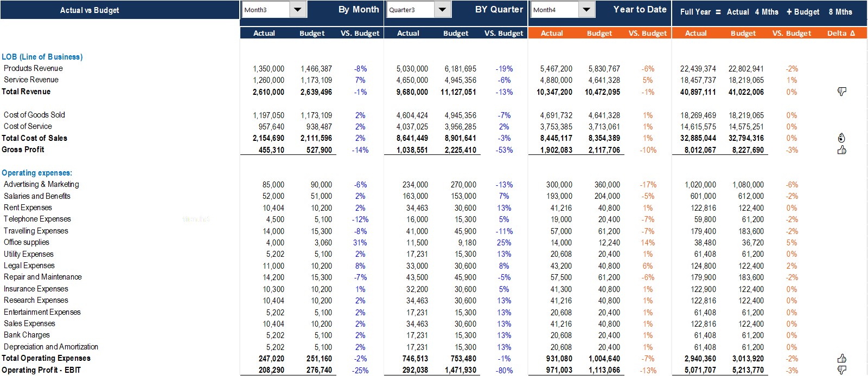Open the Month4 dropdown arrow
The image size is (868, 376).
tap(586, 10)
